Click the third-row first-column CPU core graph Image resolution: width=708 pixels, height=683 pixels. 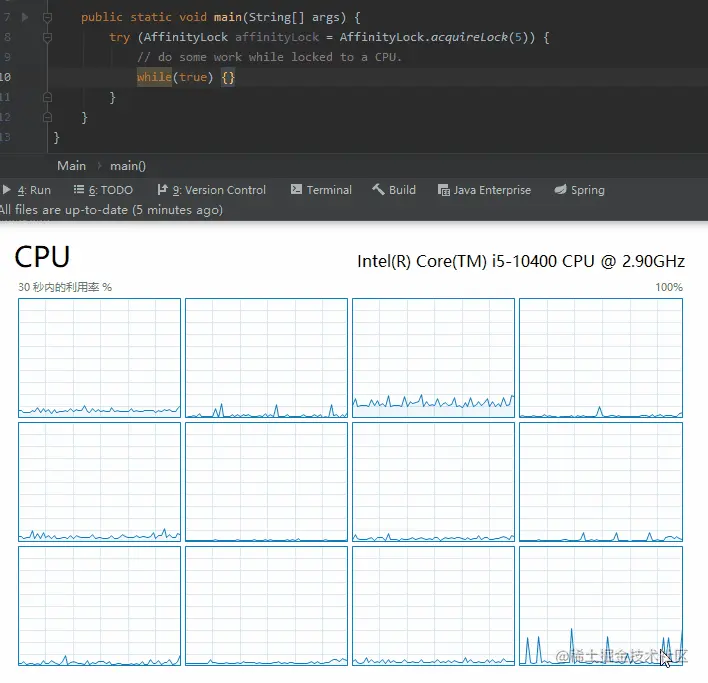pos(99,606)
